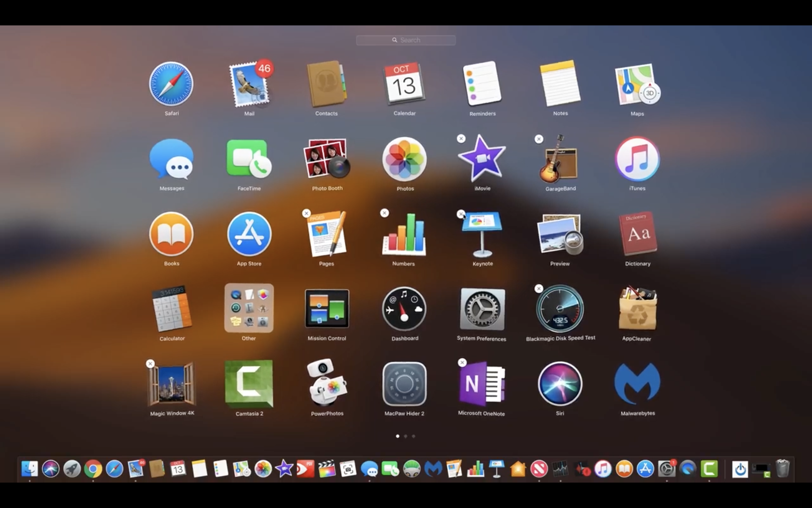The width and height of the screenshot is (812, 508).
Task: Open the Trash in the Dock
Action: pyautogui.click(x=782, y=468)
